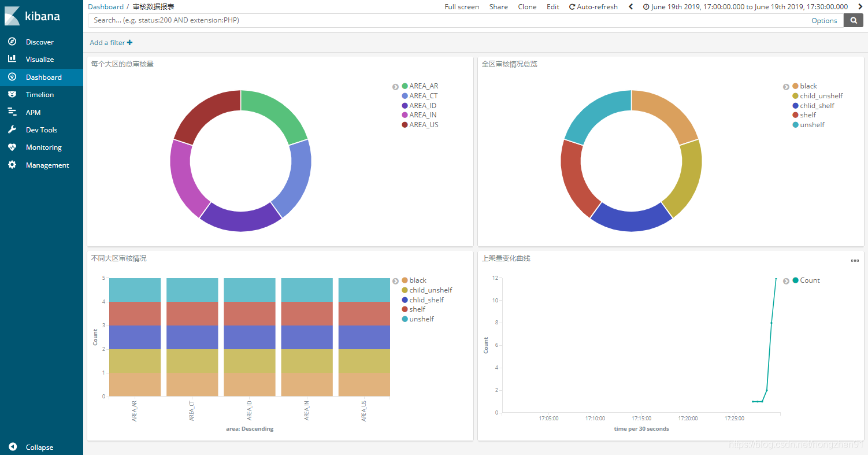The height and width of the screenshot is (455, 868).
Task: Open the Monitoring heartbeat icon
Action: (x=12, y=147)
